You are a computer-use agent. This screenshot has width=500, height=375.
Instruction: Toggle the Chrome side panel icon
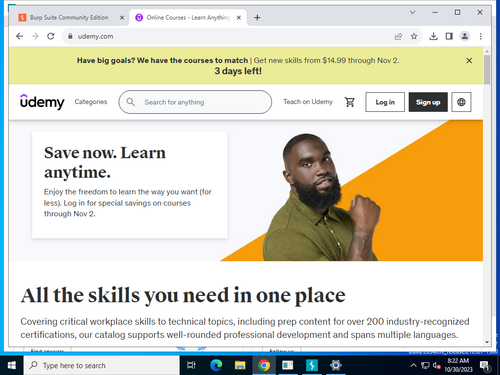pos(449,36)
